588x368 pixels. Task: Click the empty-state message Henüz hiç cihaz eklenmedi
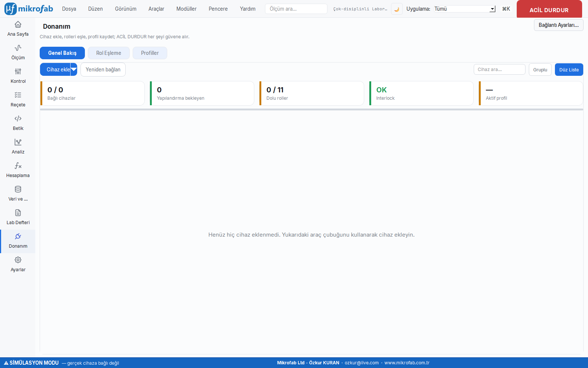point(311,235)
